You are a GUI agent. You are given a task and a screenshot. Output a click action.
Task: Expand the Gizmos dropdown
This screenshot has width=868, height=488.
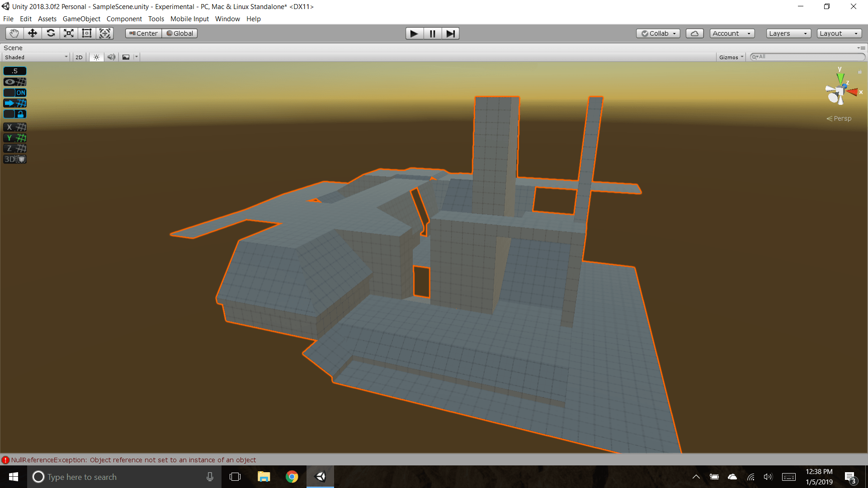[x=731, y=57]
